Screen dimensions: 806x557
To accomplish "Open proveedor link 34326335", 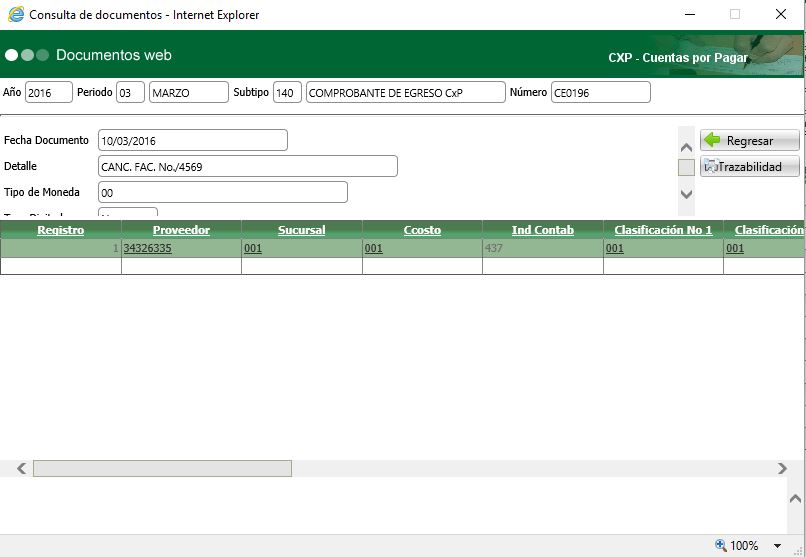I will tap(148, 248).
